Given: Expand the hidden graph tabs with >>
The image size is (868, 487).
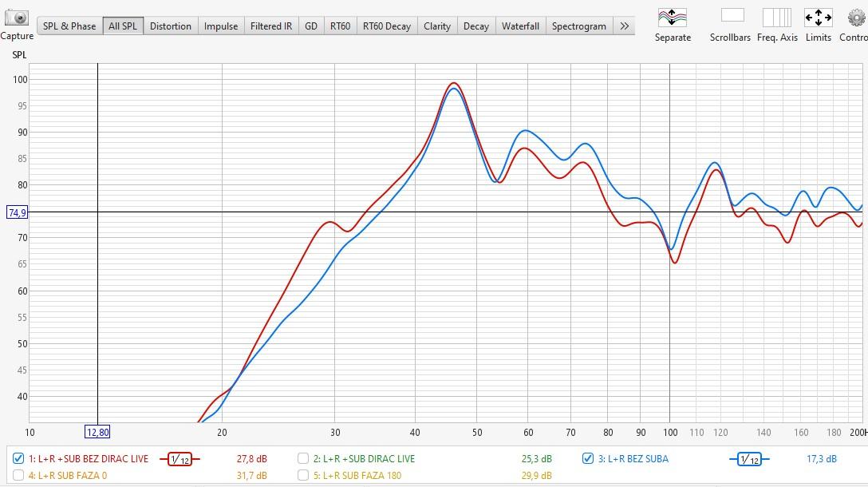Looking at the screenshot, I should point(624,26).
